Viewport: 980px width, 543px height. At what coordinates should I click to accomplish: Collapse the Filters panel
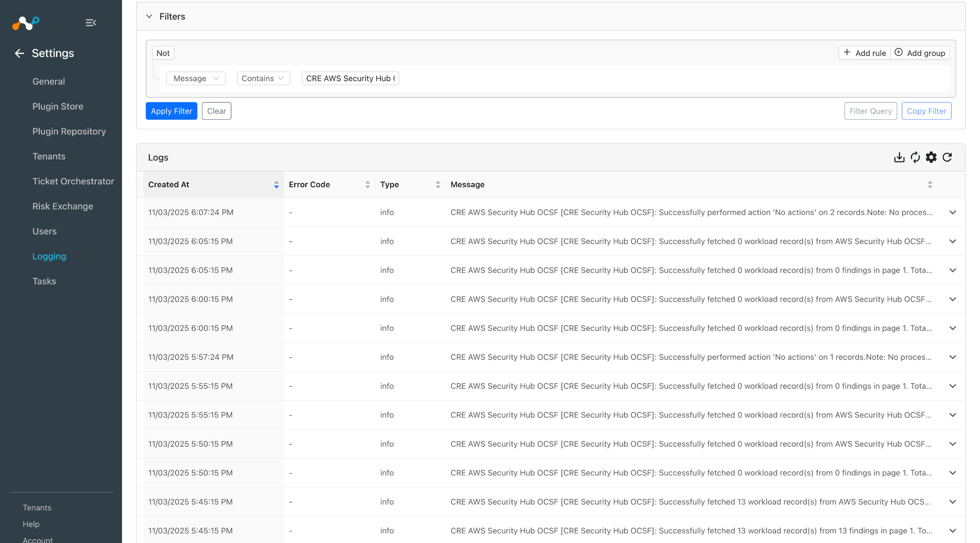point(149,16)
